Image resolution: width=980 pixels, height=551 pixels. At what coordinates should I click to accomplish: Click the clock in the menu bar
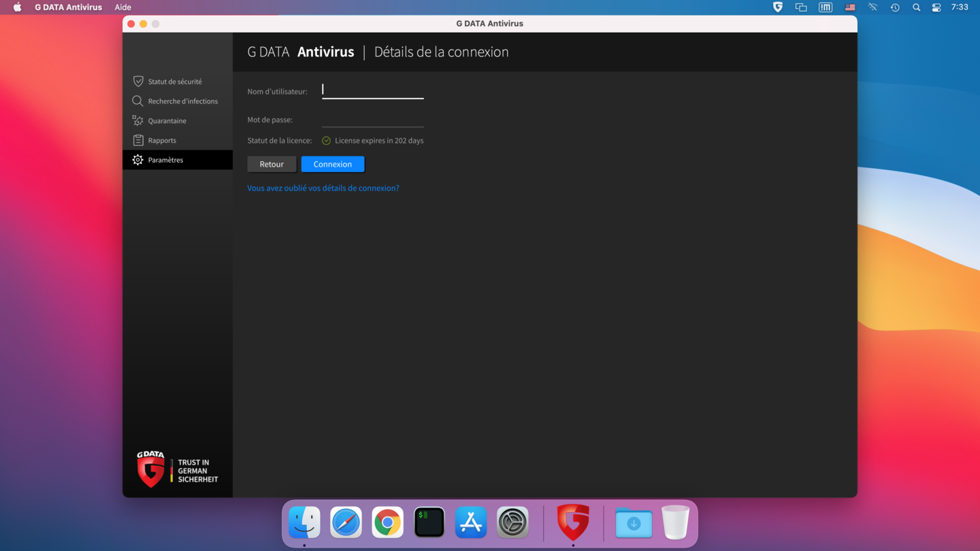pyautogui.click(x=960, y=7)
